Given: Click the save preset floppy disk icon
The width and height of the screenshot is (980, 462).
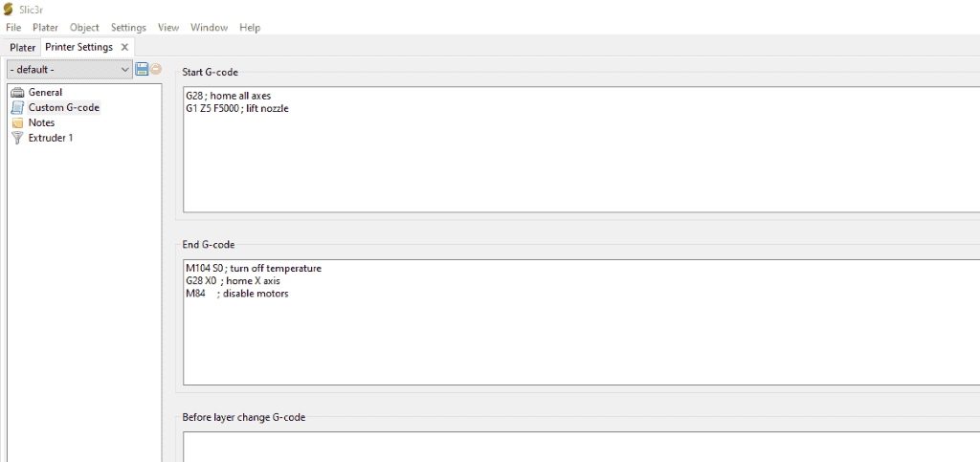Looking at the screenshot, I should tap(142, 69).
